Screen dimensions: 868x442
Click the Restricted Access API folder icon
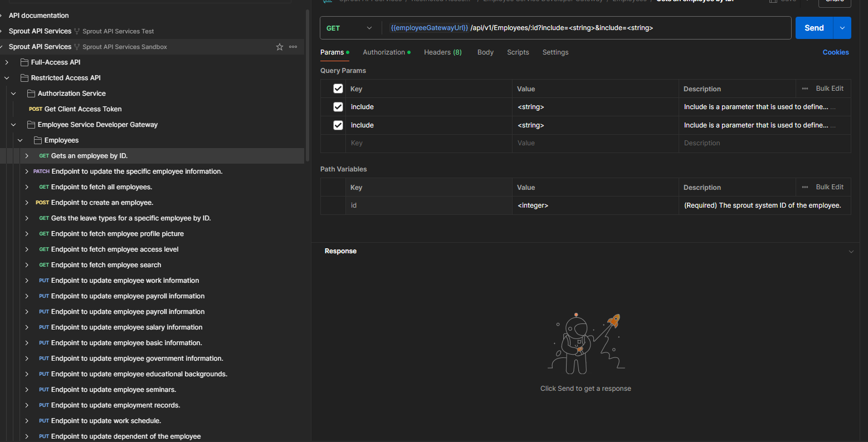[x=25, y=78]
